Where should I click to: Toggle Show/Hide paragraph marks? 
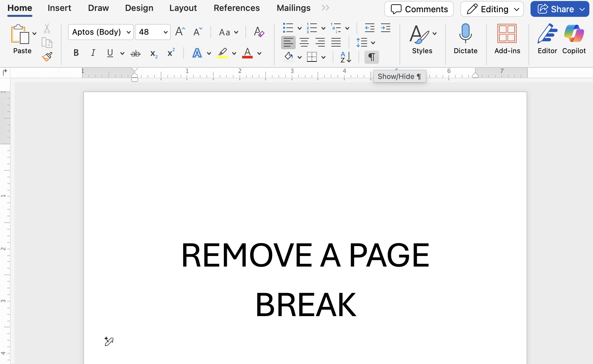coord(371,57)
